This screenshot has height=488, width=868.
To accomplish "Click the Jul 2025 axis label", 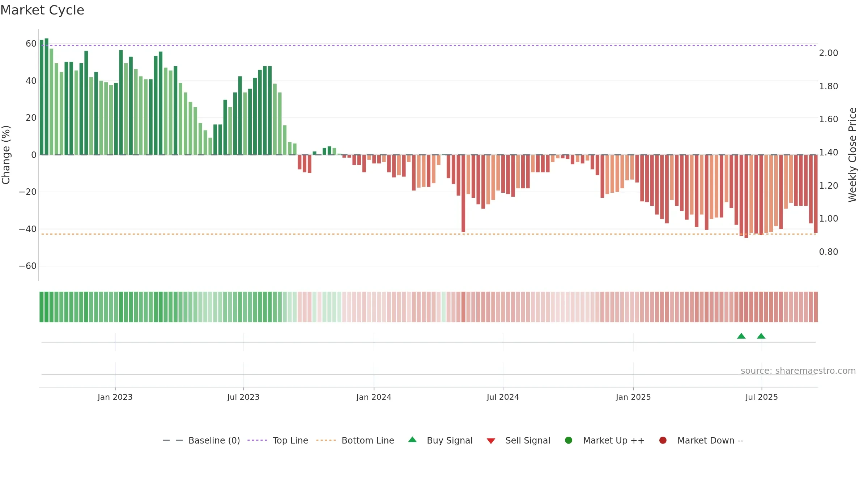I will tap(762, 397).
